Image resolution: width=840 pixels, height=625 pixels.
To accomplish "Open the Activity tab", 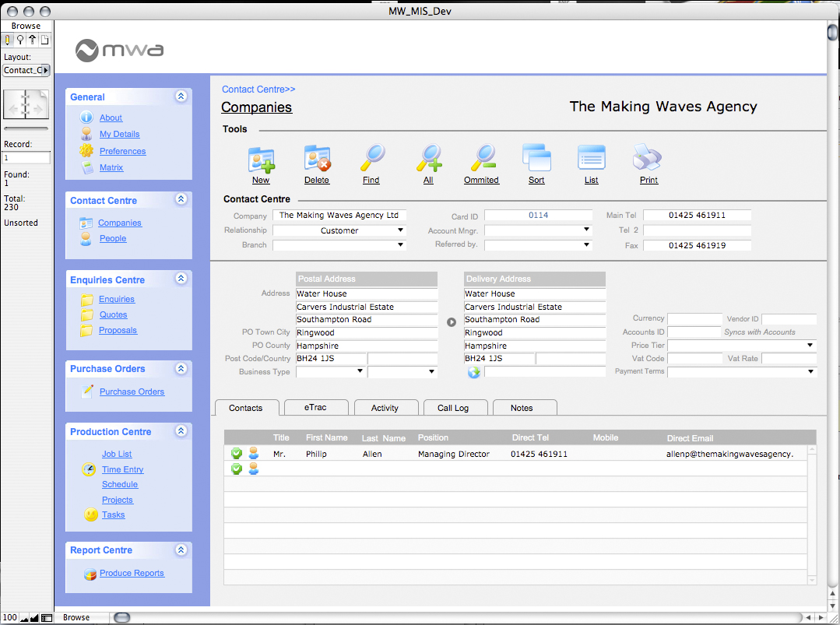I will click(x=385, y=408).
